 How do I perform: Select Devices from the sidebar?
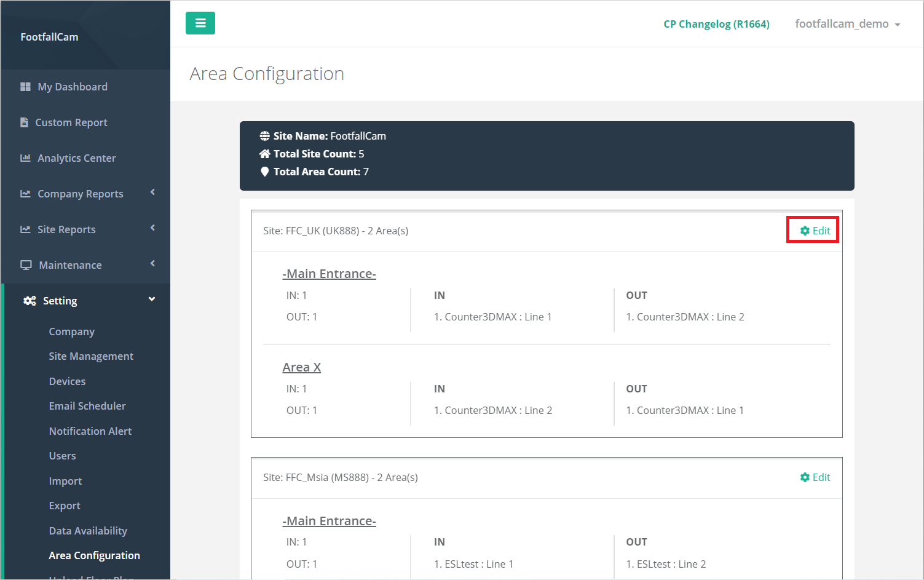(67, 381)
